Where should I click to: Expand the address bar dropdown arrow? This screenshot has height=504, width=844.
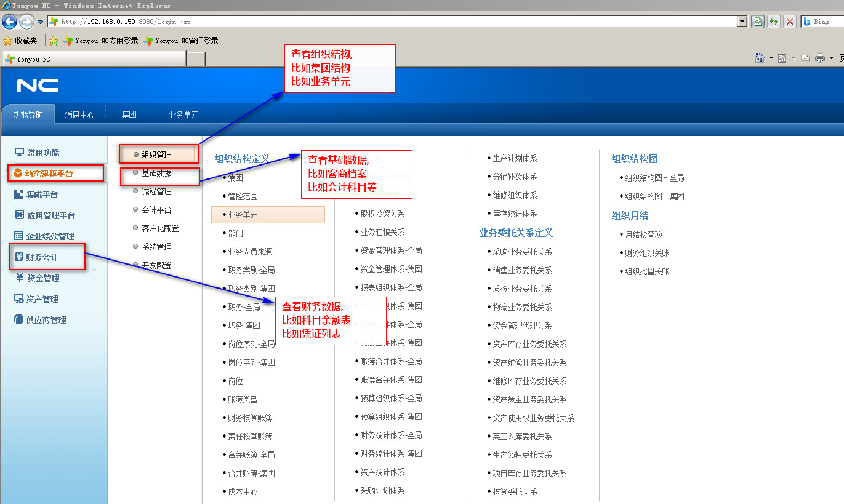click(742, 22)
